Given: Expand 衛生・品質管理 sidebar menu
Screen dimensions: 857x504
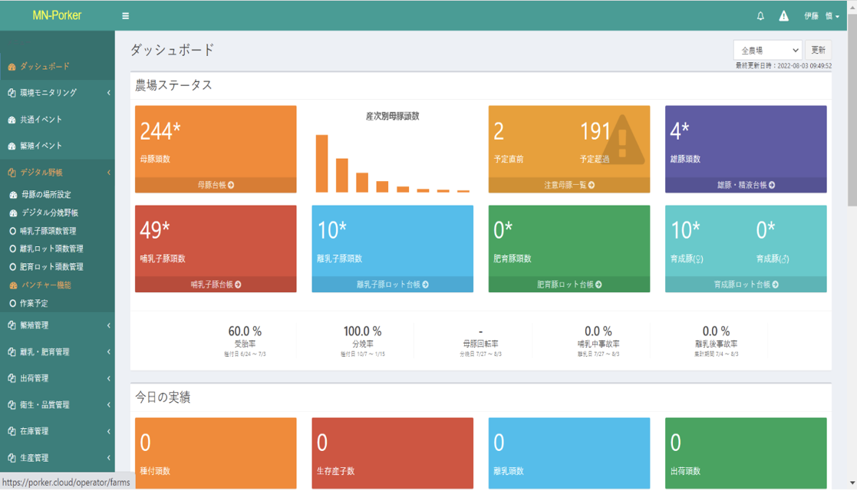Looking at the screenshot, I should (x=58, y=405).
